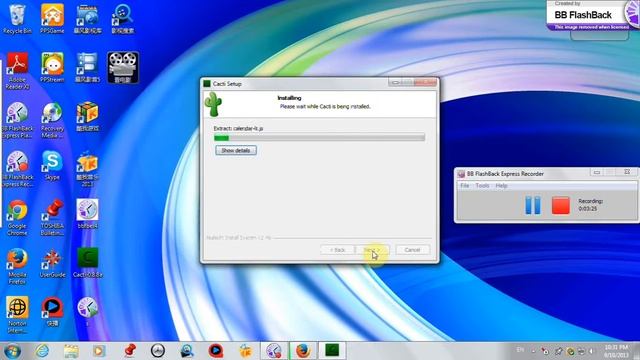
Task: Click Show details in Cacti Setup
Action: click(236, 150)
